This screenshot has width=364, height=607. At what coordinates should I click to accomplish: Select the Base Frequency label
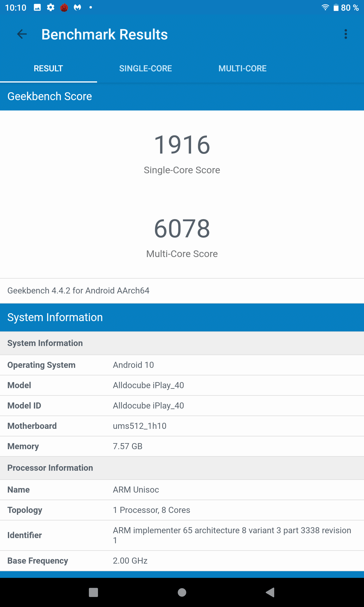[x=38, y=561]
